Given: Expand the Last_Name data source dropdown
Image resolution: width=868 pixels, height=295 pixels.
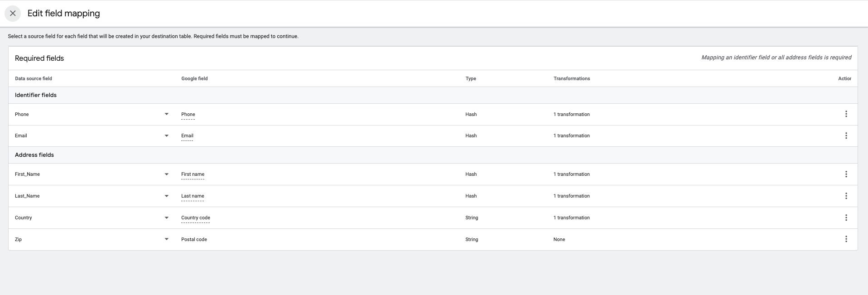Looking at the screenshot, I should (x=166, y=196).
